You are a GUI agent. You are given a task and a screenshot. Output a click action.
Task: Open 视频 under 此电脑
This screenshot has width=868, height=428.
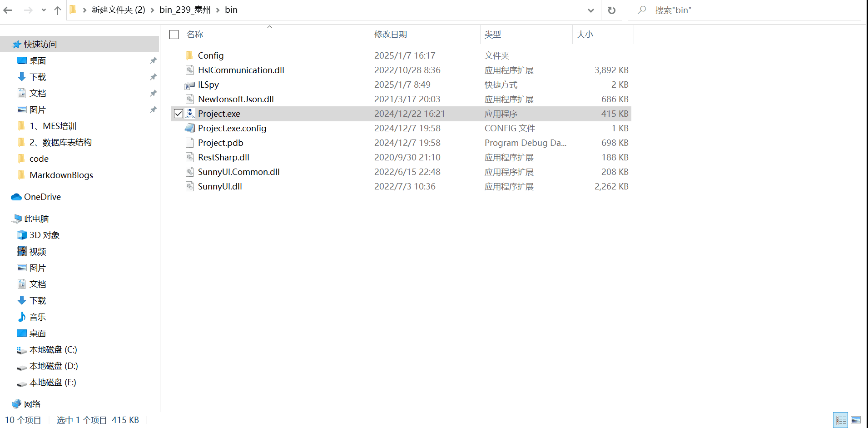tap(38, 252)
